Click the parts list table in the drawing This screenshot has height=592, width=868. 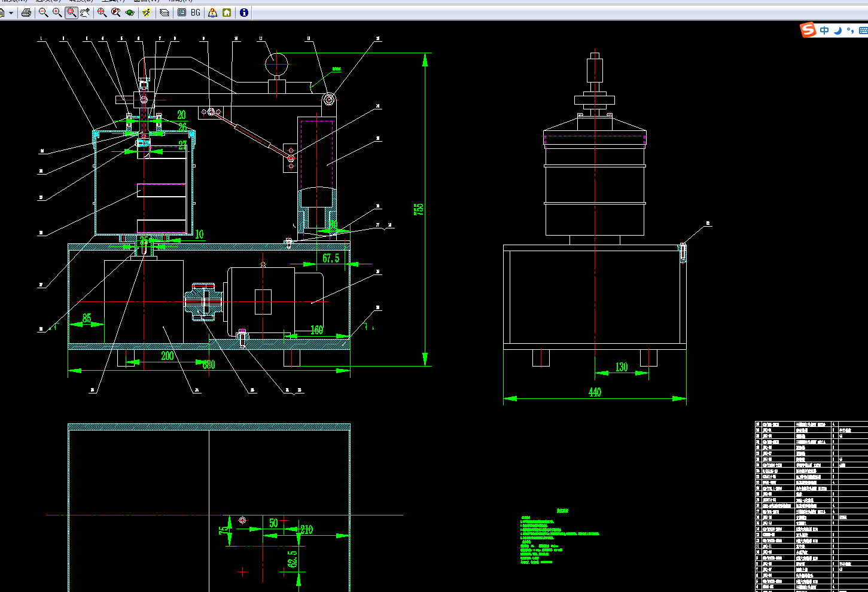(x=811, y=506)
